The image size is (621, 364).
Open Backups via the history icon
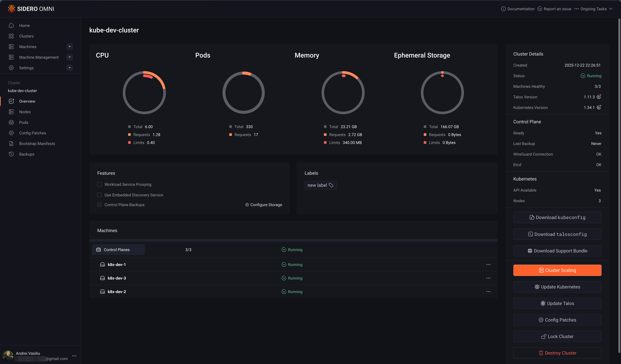(x=11, y=154)
